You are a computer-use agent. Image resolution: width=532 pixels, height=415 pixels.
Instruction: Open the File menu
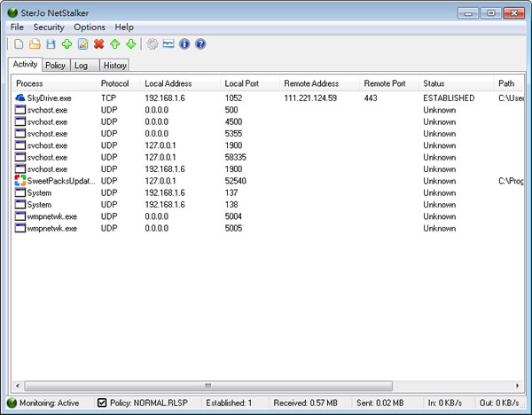[18, 27]
